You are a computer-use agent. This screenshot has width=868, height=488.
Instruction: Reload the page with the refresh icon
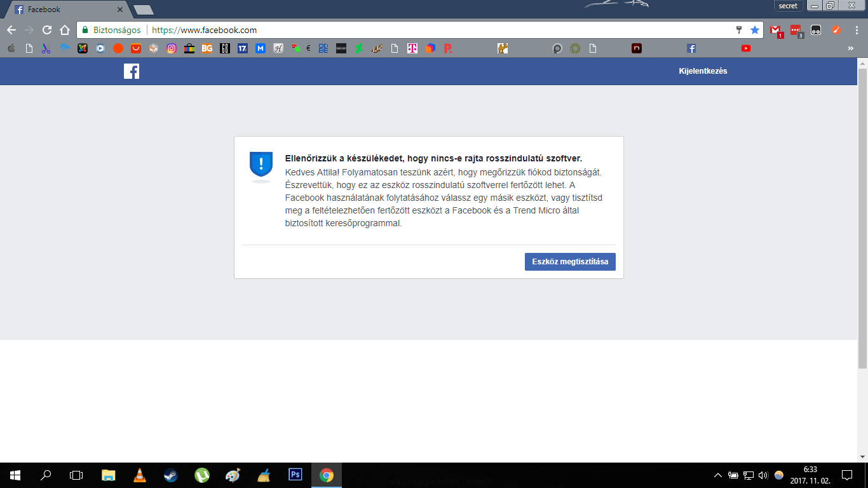[x=47, y=30]
